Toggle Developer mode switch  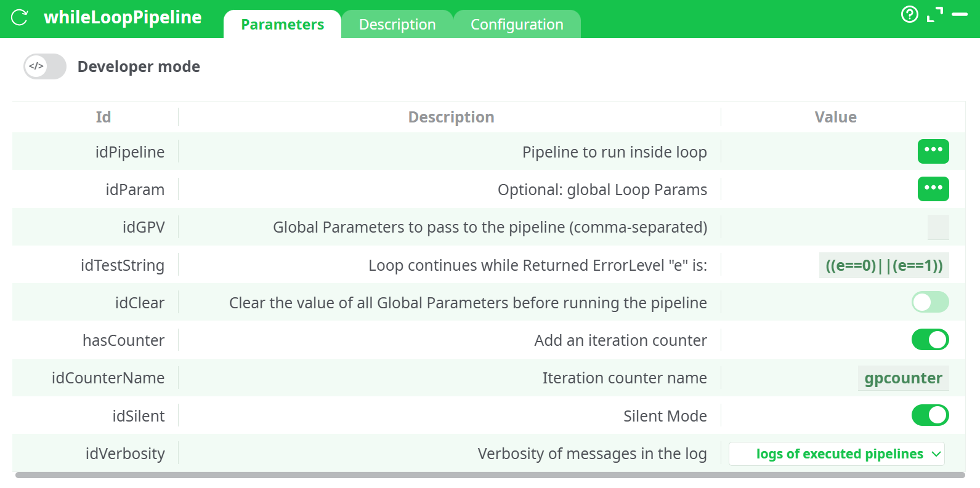(45, 66)
